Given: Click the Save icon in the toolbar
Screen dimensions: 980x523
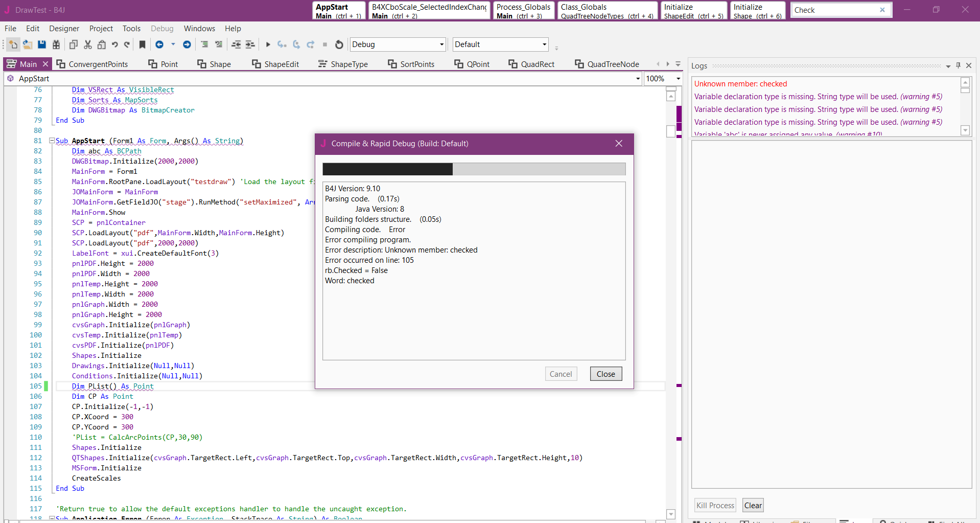Looking at the screenshot, I should click(42, 45).
